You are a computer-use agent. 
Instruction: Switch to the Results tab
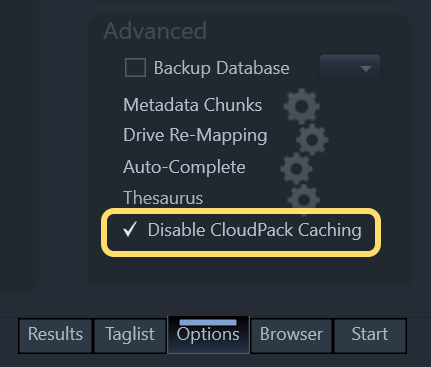coord(55,335)
